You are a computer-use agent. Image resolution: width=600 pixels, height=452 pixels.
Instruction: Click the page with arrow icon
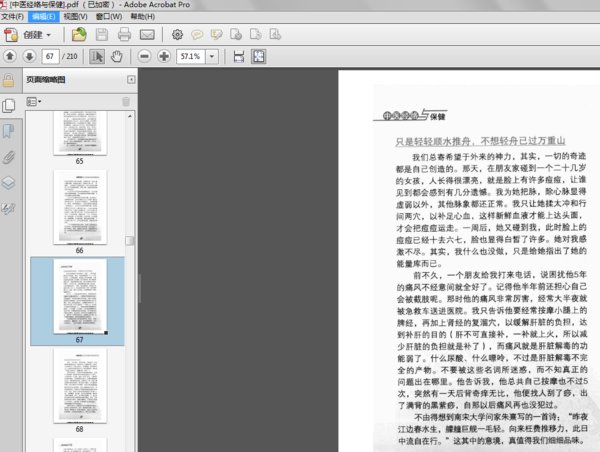(256, 34)
